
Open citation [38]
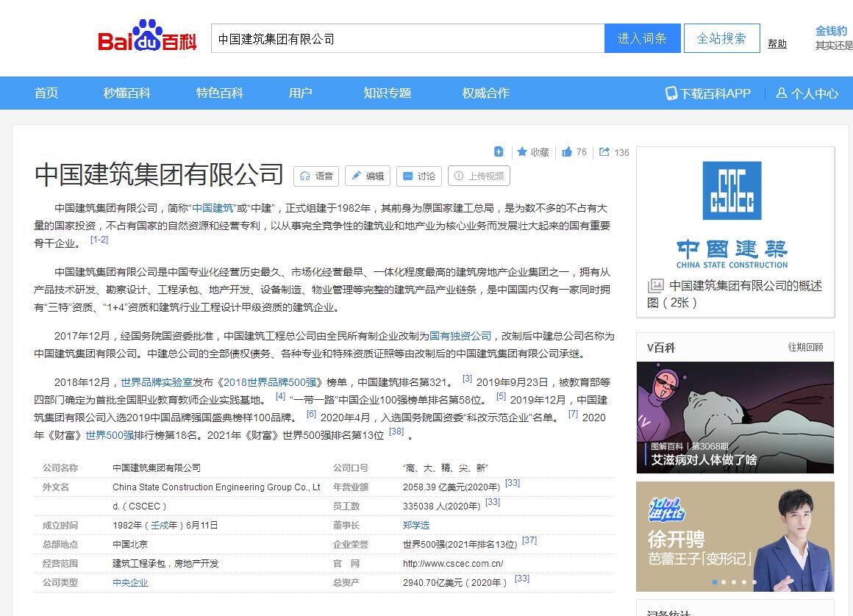[x=396, y=431]
